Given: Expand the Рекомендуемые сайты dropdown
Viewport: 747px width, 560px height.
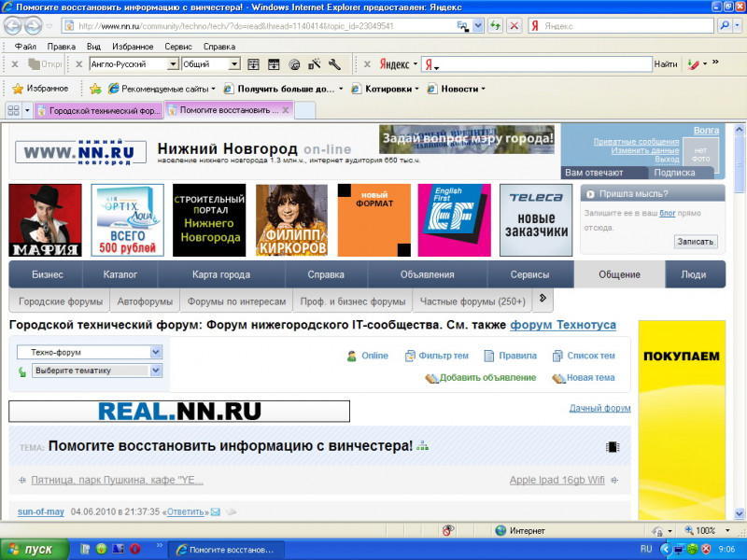Looking at the screenshot, I should 214,89.
